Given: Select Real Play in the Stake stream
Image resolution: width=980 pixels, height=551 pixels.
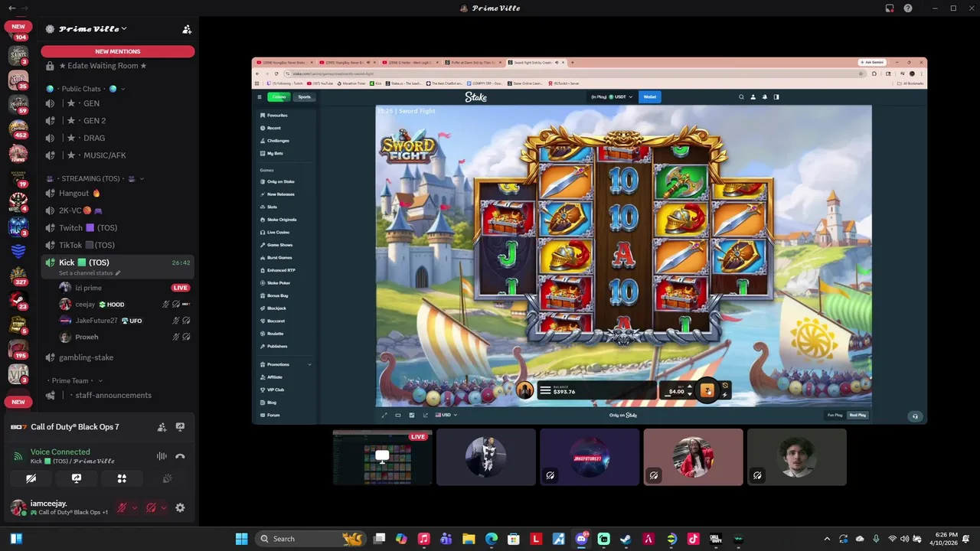Looking at the screenshot, I should 857,415.
